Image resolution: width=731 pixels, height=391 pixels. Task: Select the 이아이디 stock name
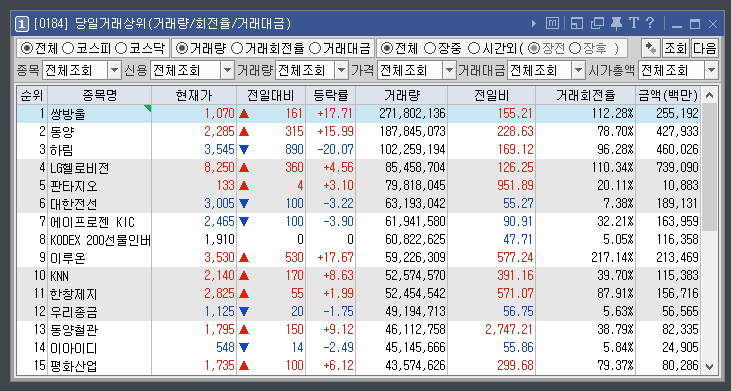coord(74,348)
